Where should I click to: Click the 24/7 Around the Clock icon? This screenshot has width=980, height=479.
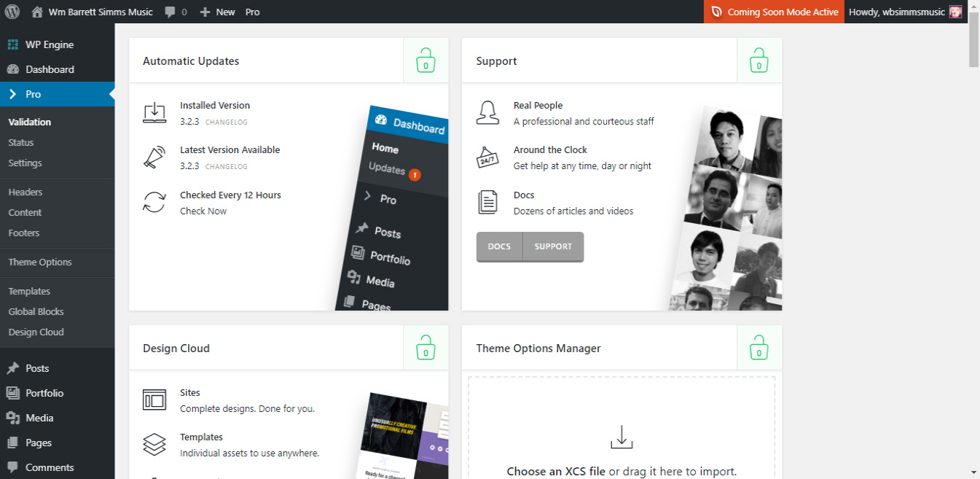click(x=488, y=157)
